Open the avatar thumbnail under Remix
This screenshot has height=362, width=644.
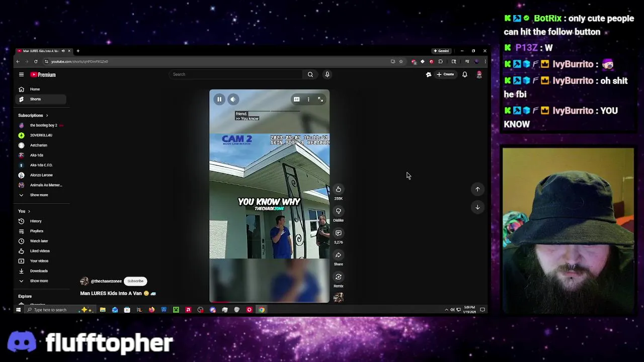pyautogui.click(x=338, y=298)
